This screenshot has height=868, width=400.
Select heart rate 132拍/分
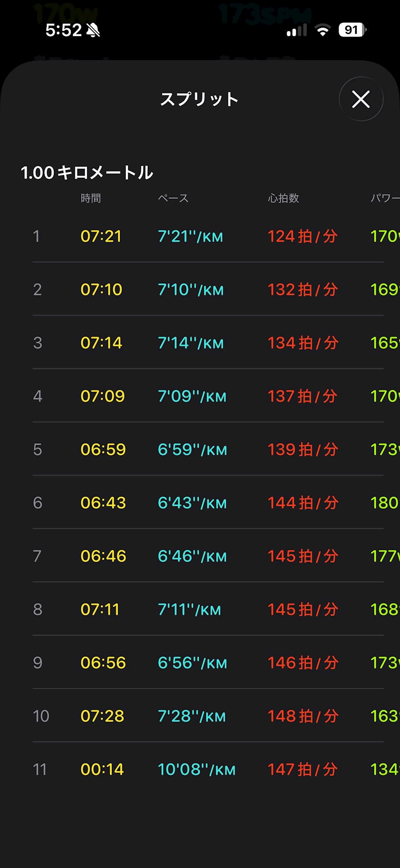click(x=303, y=290)
